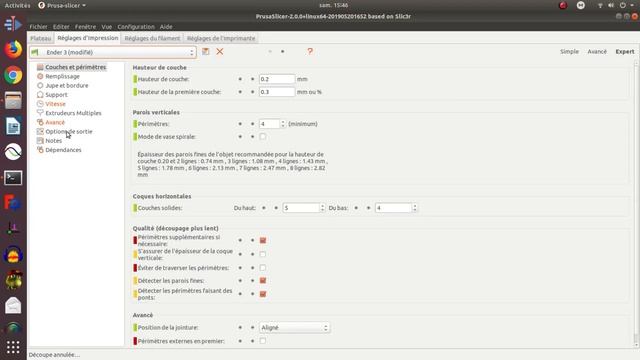Adjust Du haut solid layers spinner arrows
Viewport: 640px width, 360px height.
322,208
